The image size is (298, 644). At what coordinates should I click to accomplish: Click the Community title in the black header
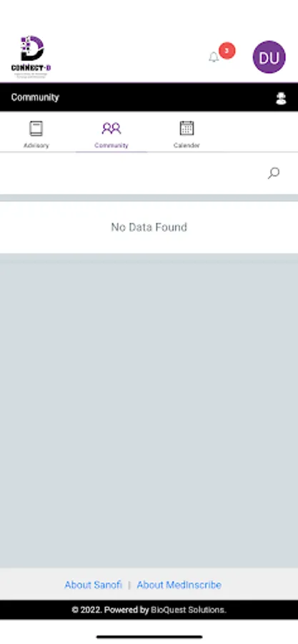tap(35, 97)
